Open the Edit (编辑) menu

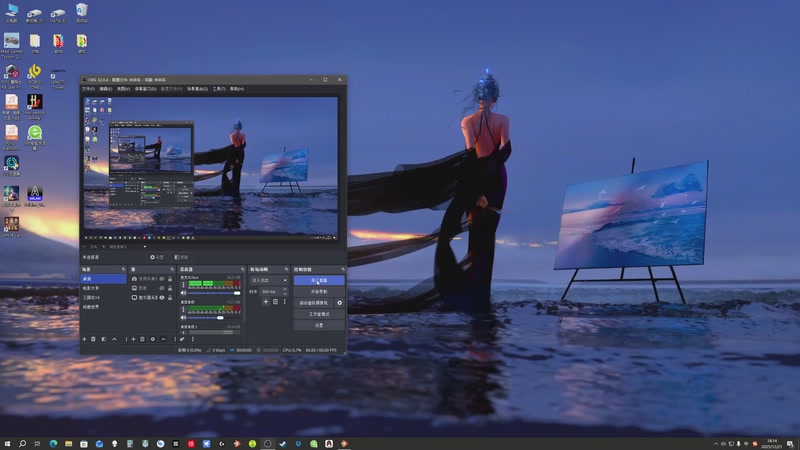point(106,89)
